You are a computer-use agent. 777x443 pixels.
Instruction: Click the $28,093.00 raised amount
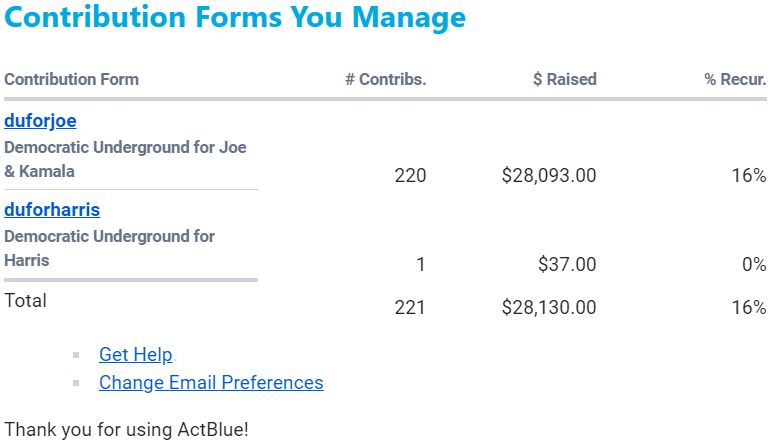click(x=549, y=176)
